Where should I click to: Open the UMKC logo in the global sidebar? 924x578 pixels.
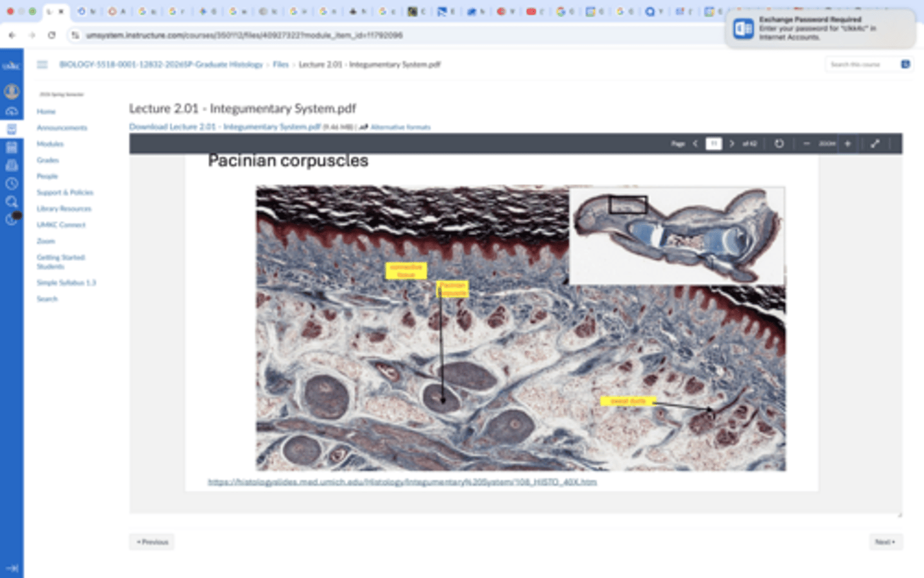click(12, 66)
